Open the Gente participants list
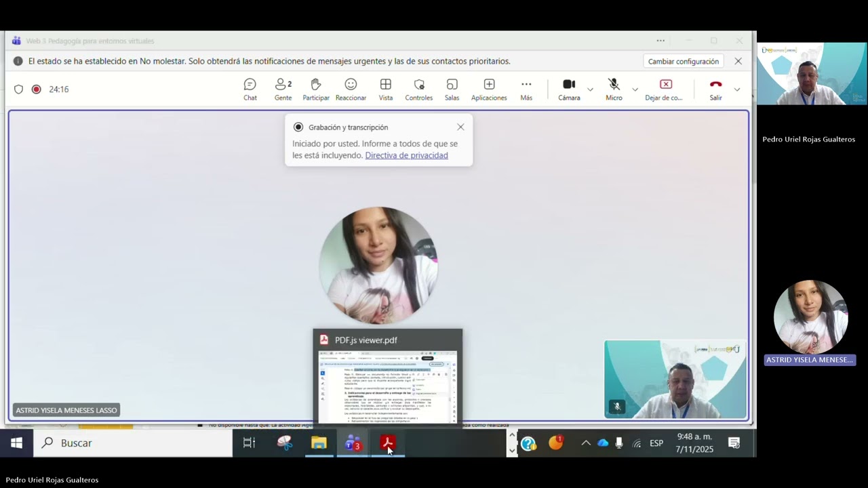 (283, 89)
